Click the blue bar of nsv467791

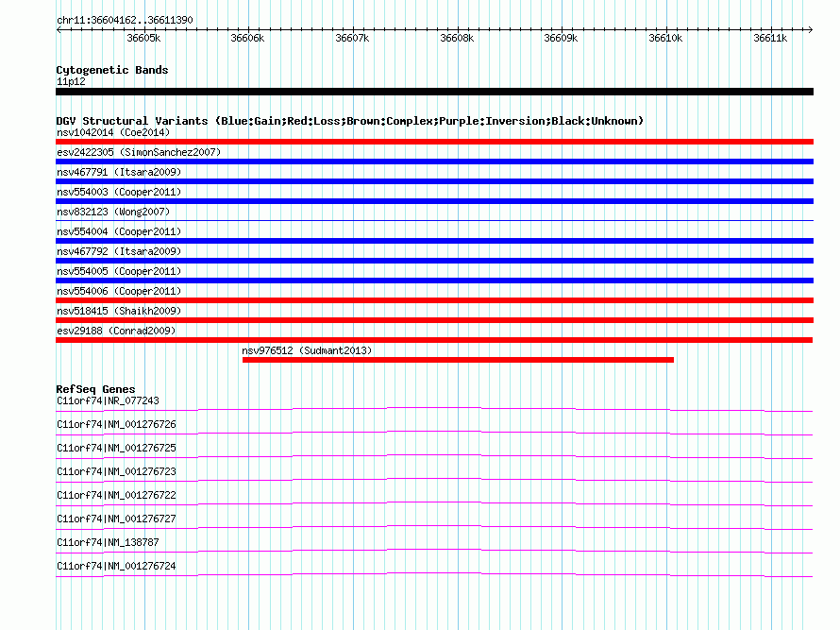[x=434, y=181]
